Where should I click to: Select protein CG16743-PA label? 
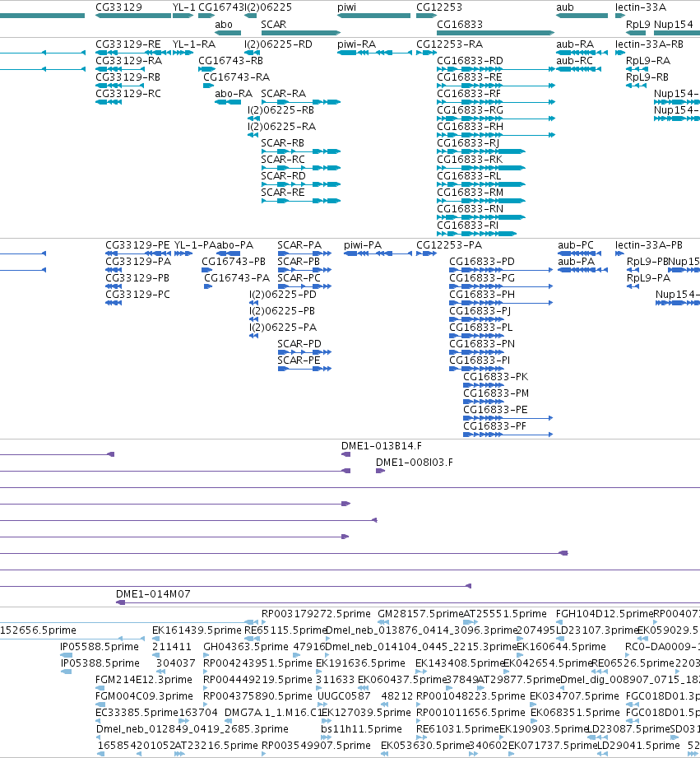pos(237,278)
